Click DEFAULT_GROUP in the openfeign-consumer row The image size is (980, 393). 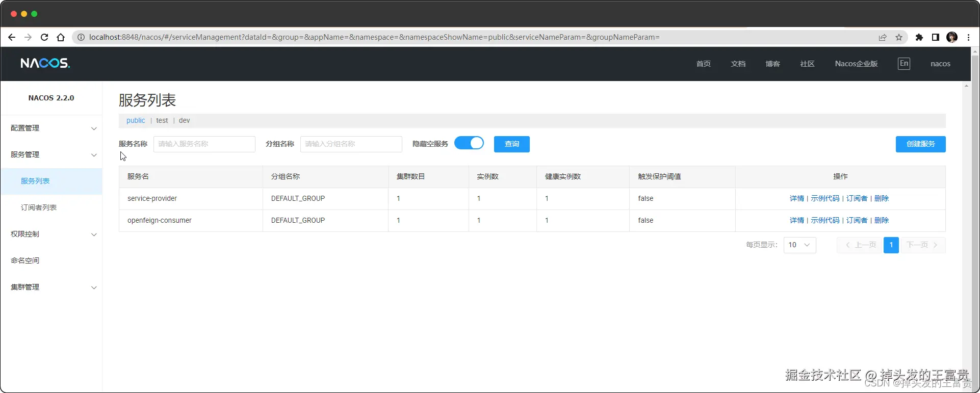pos(298,220)
